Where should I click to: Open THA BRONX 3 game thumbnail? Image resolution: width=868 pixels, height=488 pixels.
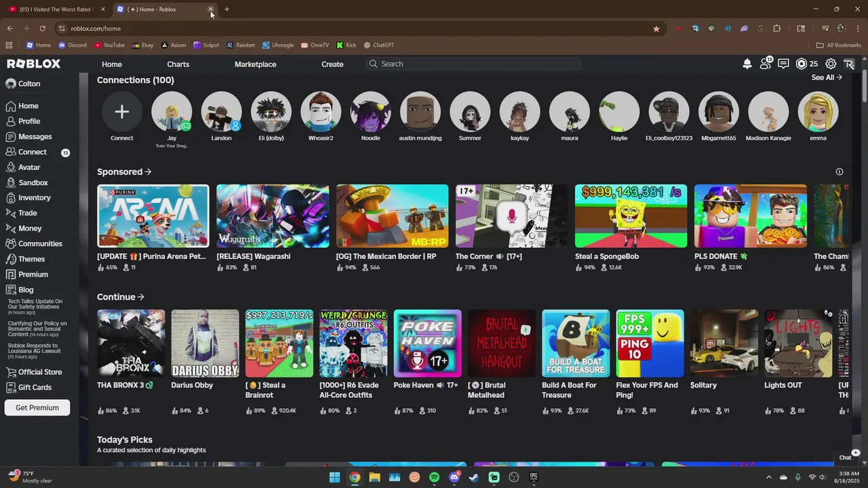[131, 344]
